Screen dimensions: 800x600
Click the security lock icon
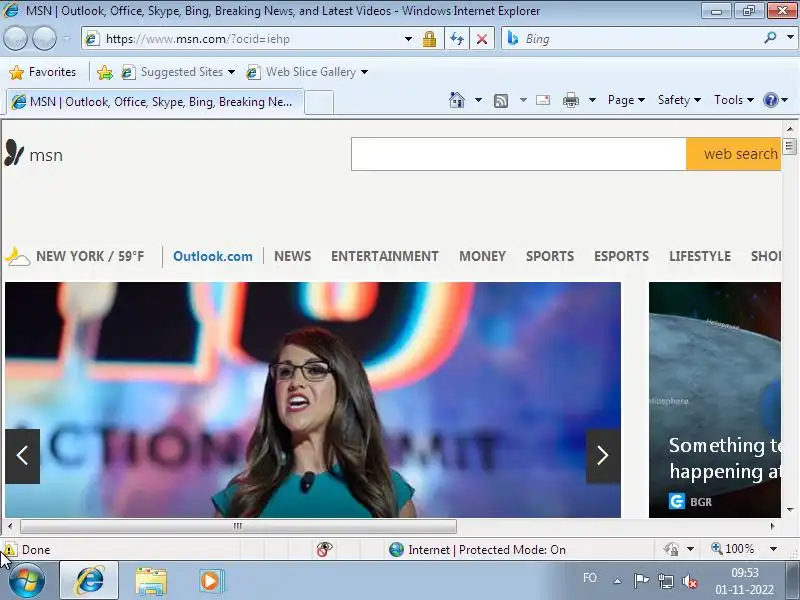click(429, 39)
